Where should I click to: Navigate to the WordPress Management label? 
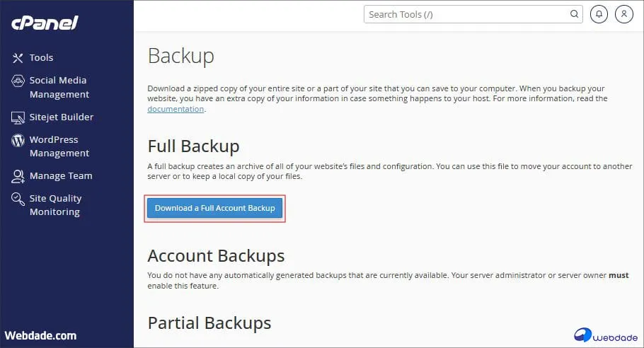click(x=59, y=146)
